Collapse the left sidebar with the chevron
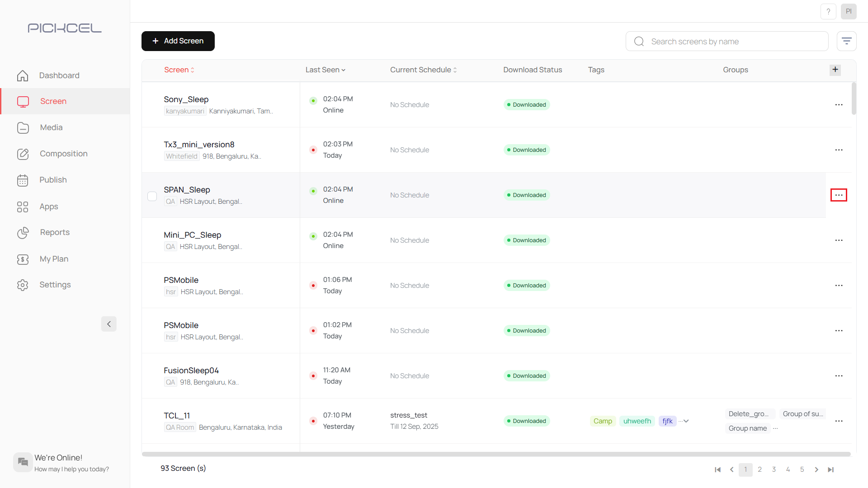This screenshot has width=868, height=488. [x=108, y=324]
